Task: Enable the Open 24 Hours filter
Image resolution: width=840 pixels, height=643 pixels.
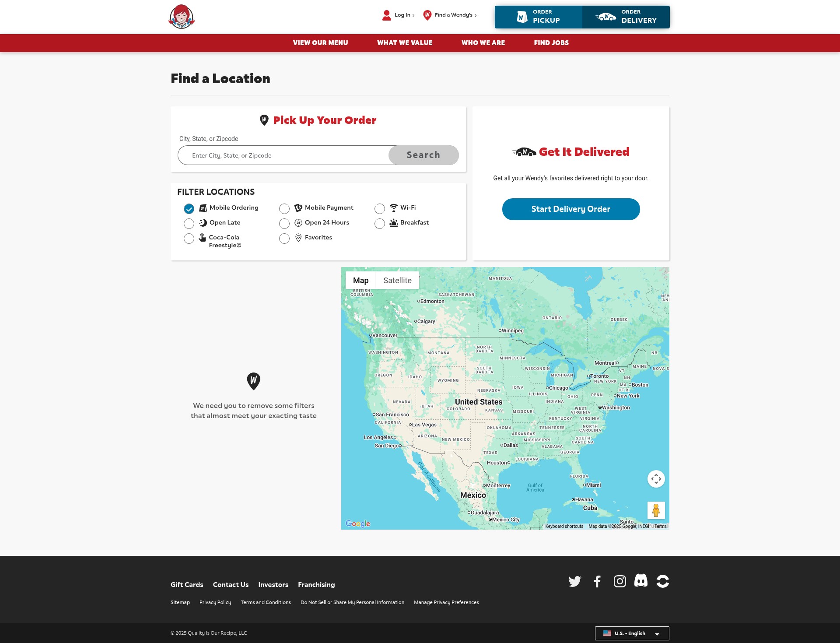Action: (284, 224)
